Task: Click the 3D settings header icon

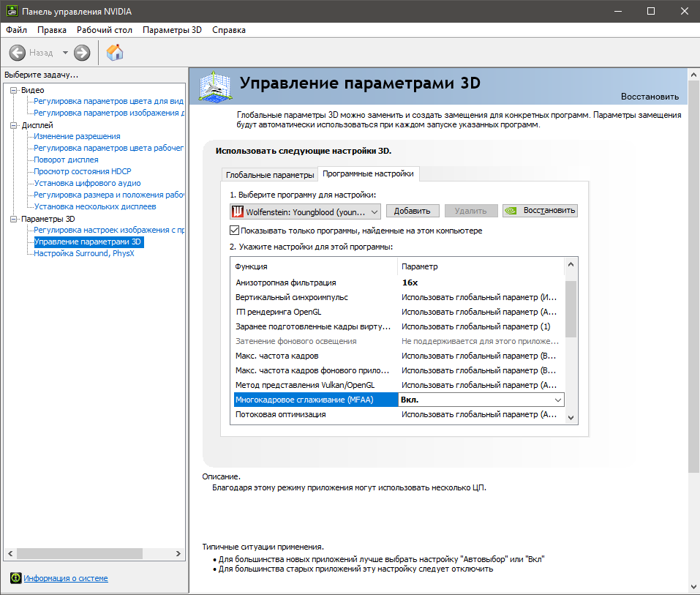Action: tap(216, 86)
